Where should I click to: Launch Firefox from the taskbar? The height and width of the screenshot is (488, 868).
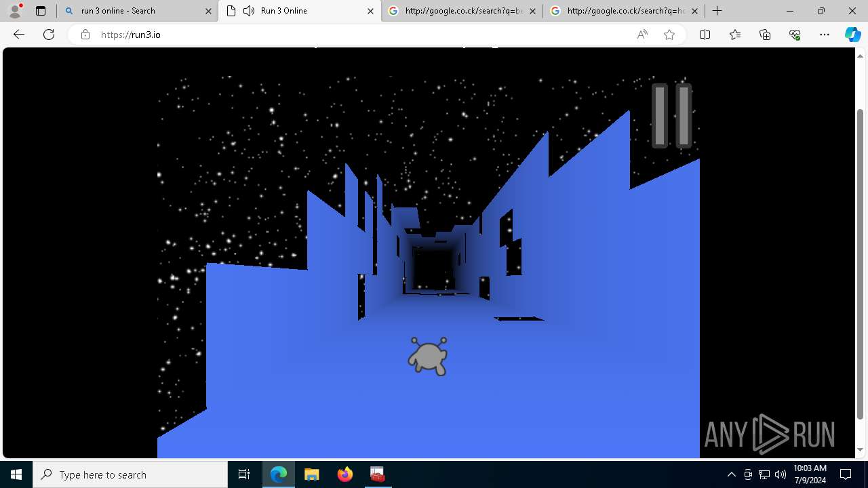[x=344, y=474]
